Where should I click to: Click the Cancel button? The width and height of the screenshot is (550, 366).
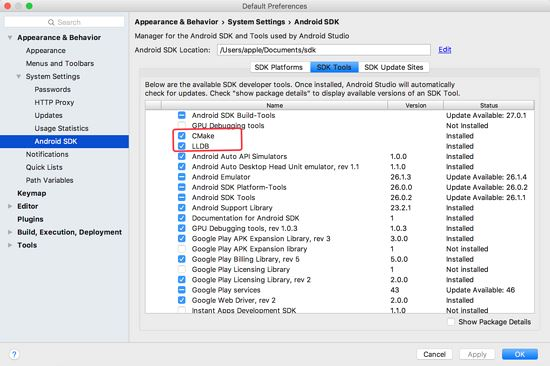click(x=434, y=354)
